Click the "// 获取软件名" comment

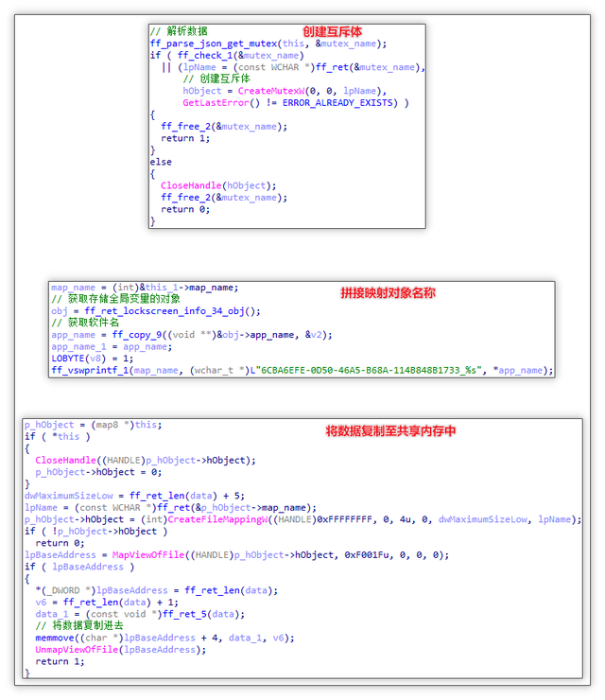click(85, 323)
